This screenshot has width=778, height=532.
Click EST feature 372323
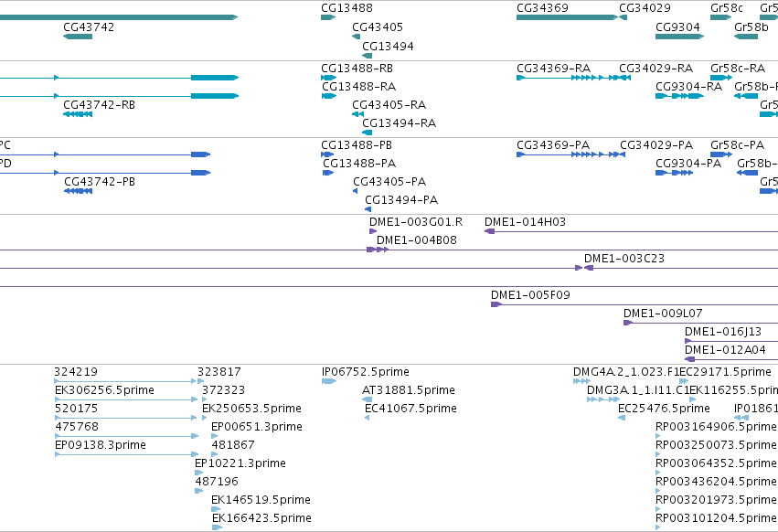coord(205,399)
